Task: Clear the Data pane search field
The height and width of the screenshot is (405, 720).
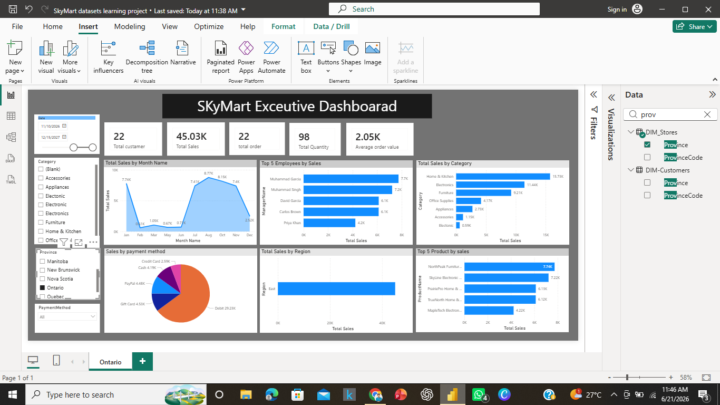Action: point(707,114)
